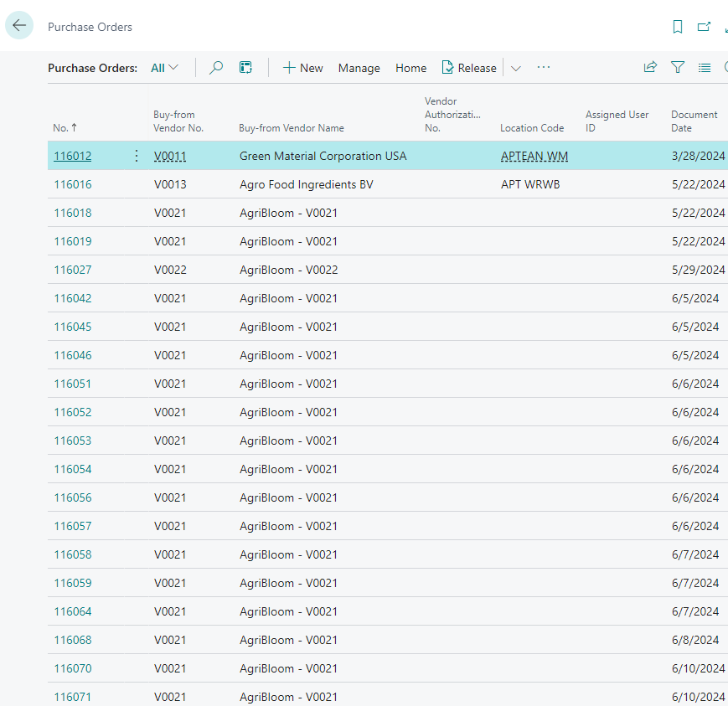Open the All views dropdown
Screen dimensions: 728x706
tap(164, 68)
